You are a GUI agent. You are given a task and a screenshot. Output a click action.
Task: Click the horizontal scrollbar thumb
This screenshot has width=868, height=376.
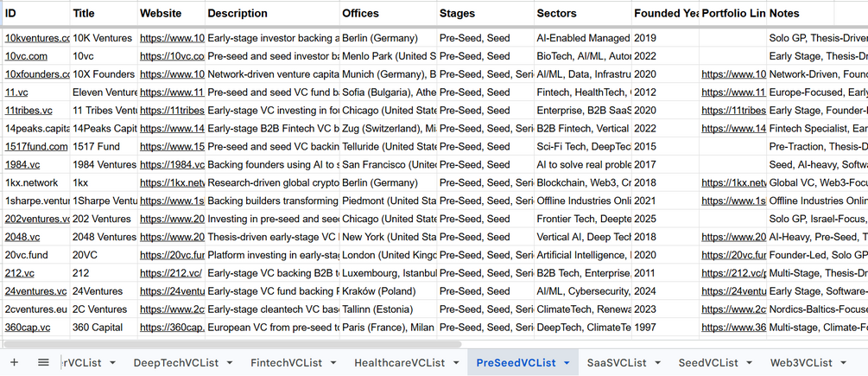(231, 344)
